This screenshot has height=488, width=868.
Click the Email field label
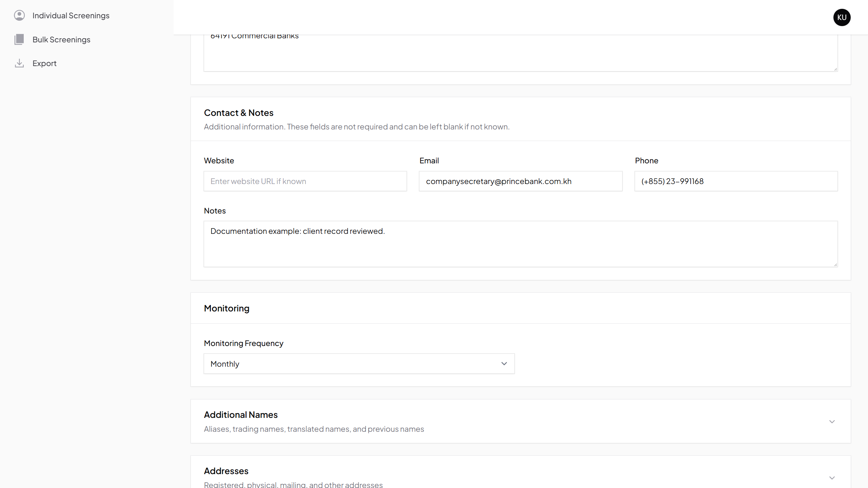coord(429,161)
